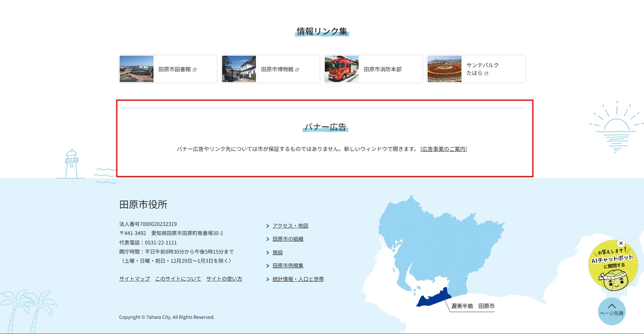
Task: Click the 代表電話：0531-22-1111 text
Action: [148, 242]
